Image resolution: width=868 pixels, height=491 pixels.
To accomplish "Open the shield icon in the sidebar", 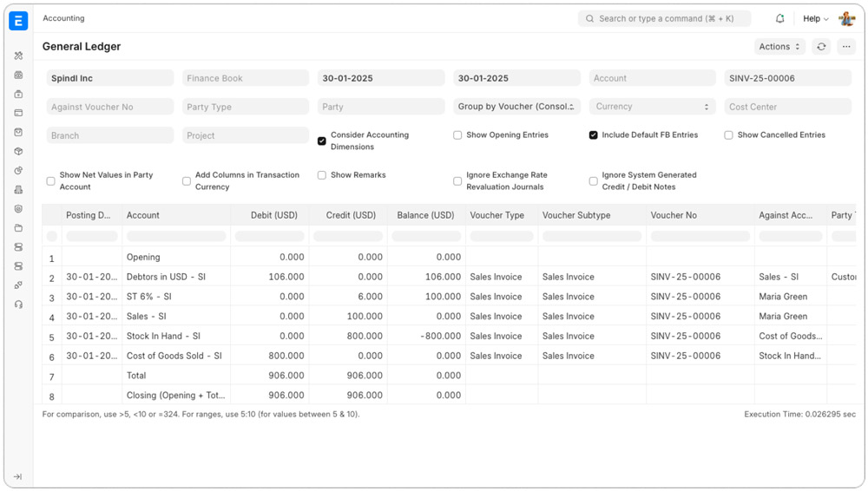I will (x=18, y=209).
